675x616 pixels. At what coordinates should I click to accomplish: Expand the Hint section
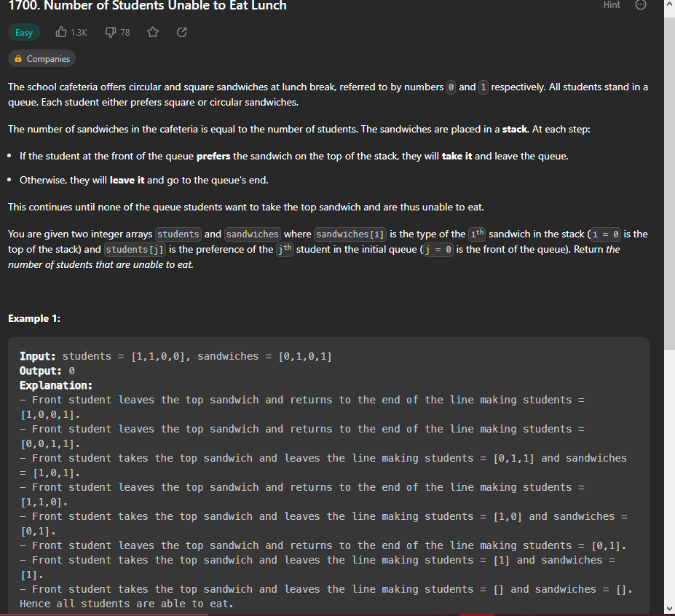click(x=611, y=5)
